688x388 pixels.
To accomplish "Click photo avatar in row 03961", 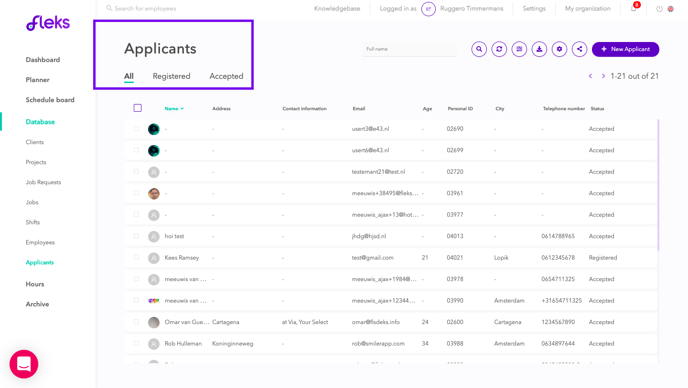I will tap(154, 194).
